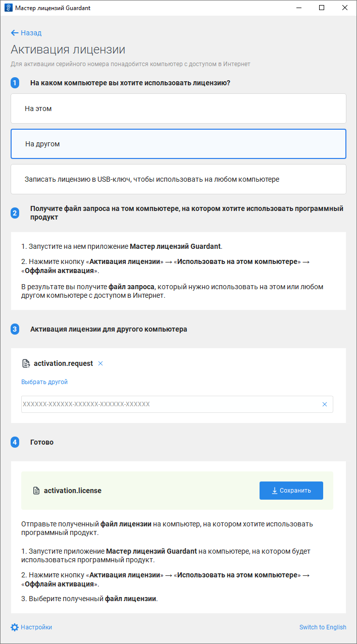
Task: Clear the serial number field
Action: click(x=325, y=404)
